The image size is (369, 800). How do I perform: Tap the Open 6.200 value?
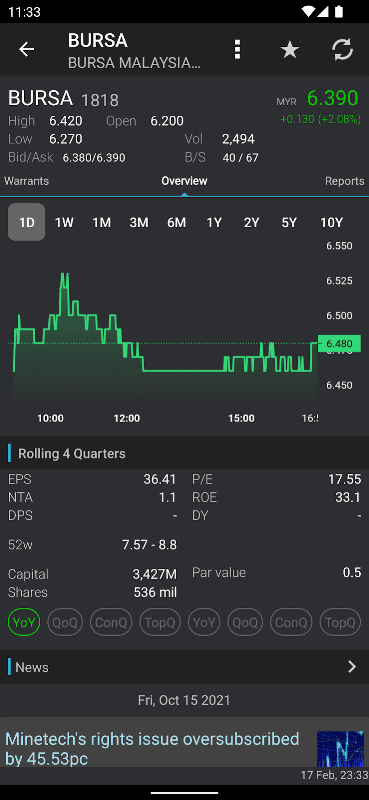pyautogui.click(x=167, y=121)
